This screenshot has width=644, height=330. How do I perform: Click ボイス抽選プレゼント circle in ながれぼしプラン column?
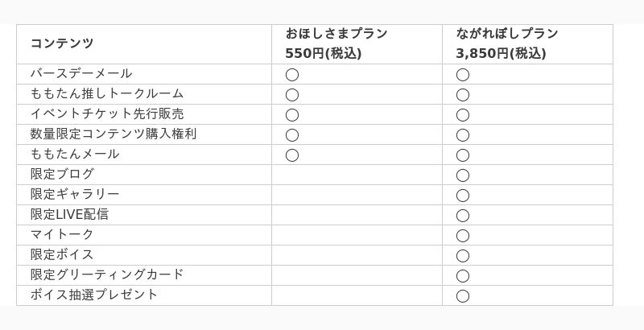463,296
